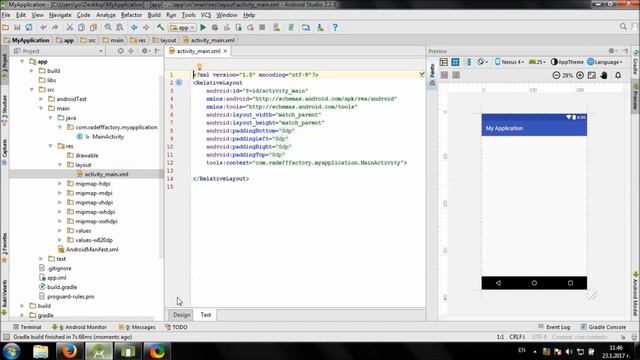Click the Sync Gradle toolbar icon

[291, 27]
